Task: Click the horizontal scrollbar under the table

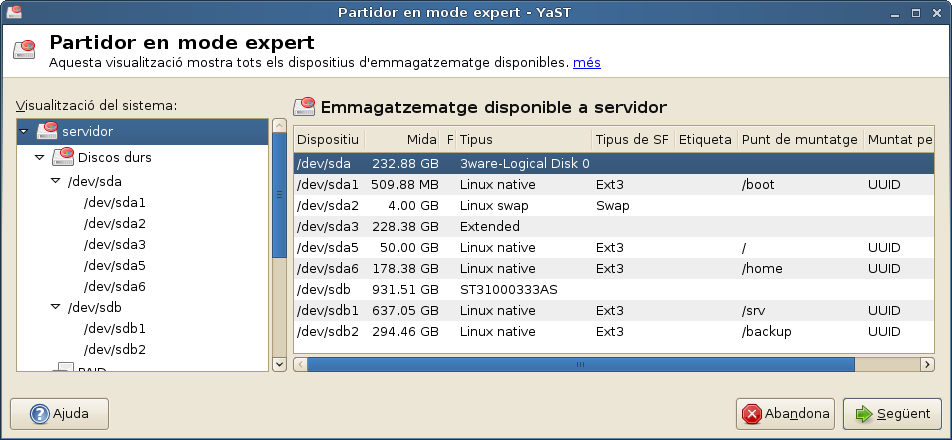Action: (x=580, y=365)
